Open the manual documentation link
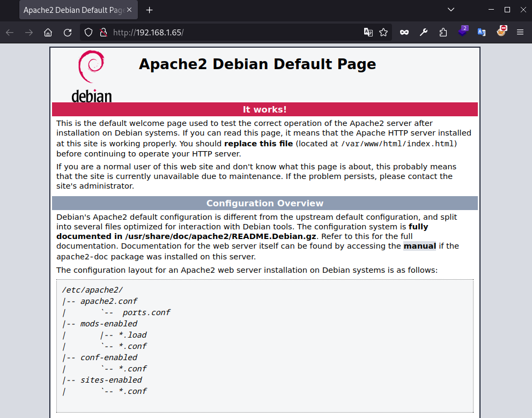 (420, 246)
